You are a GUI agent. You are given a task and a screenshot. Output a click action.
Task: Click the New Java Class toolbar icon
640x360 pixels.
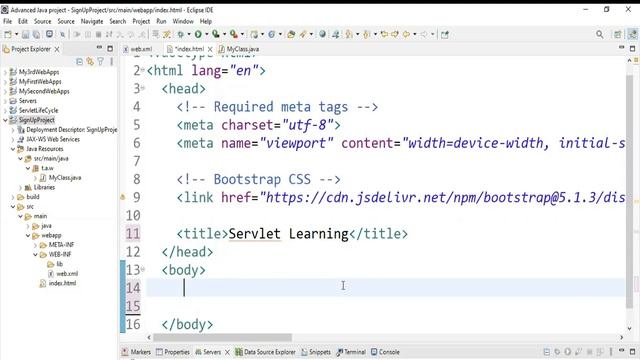point(271,35)
